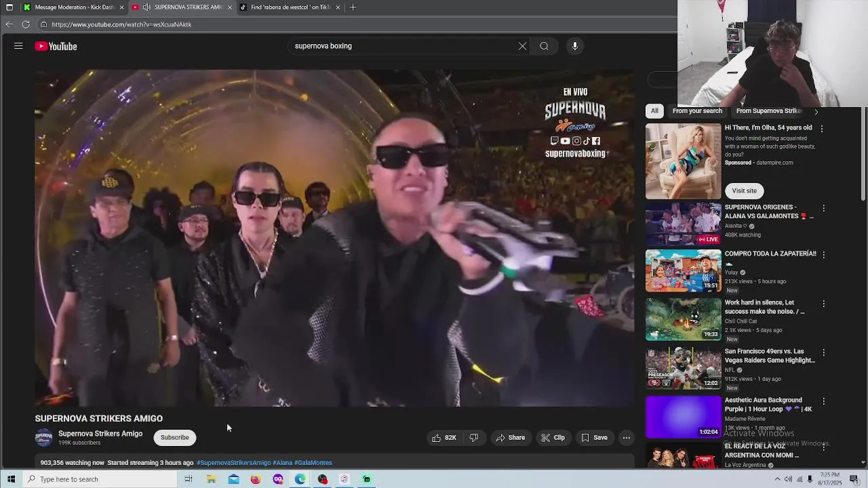Pause the live video player
The width and height of the screenshot is (868, 488).
point(334,238)
